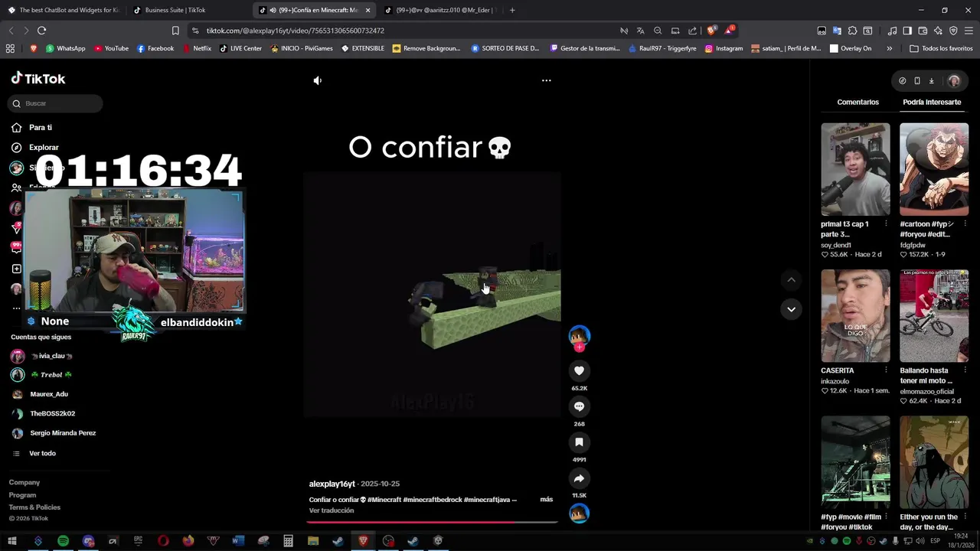980x551 pixels.
Task: Click the TikTok logo
Action: click(38, 79)
